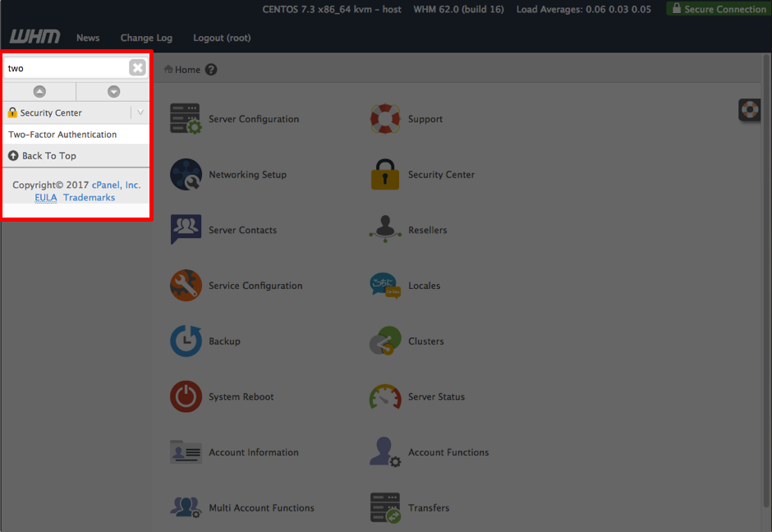Open Two-Factor Authentication search result
The width and height of the screenshot is (772, 532).
[x=62, y=135]
